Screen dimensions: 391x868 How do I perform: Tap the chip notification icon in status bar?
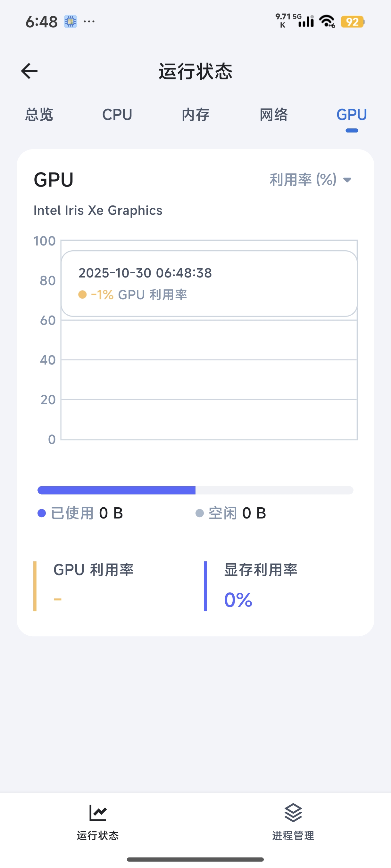point(71,21)
